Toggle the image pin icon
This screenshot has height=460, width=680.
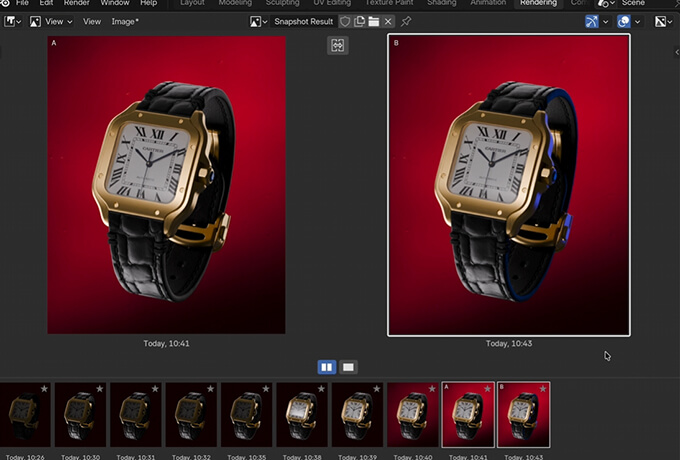click(406, 21)
